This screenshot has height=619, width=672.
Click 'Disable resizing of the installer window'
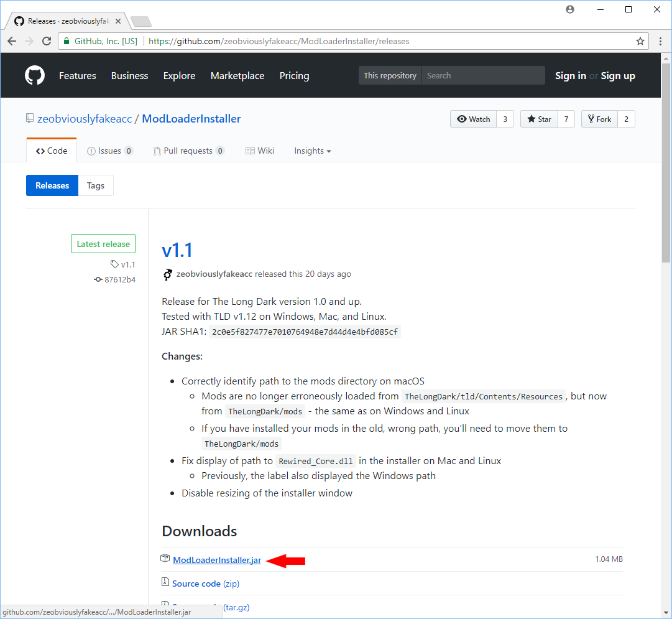267,493
